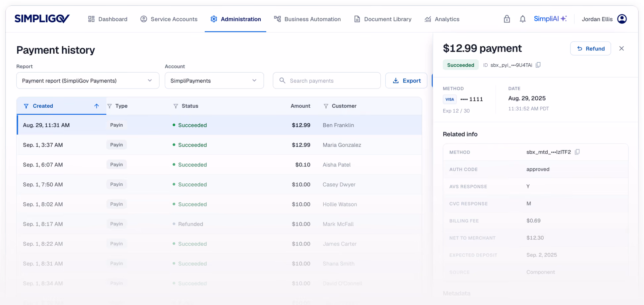Go to Analytics

click(x=442, y=19)
